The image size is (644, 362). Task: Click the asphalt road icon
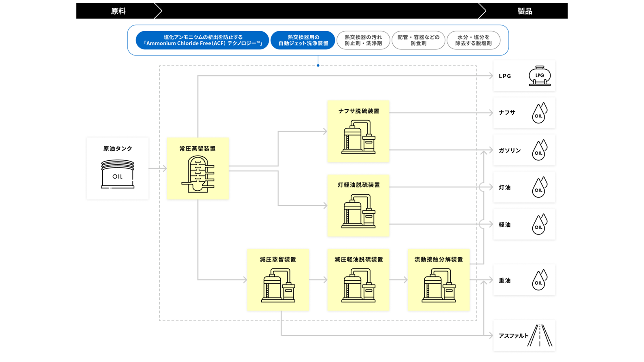click(x=540, y=336)
